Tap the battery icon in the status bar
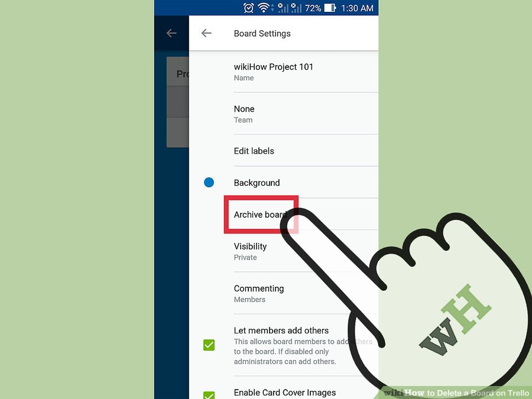The height and width of the screenshot is (399, 532). click(x=330, y=8)
